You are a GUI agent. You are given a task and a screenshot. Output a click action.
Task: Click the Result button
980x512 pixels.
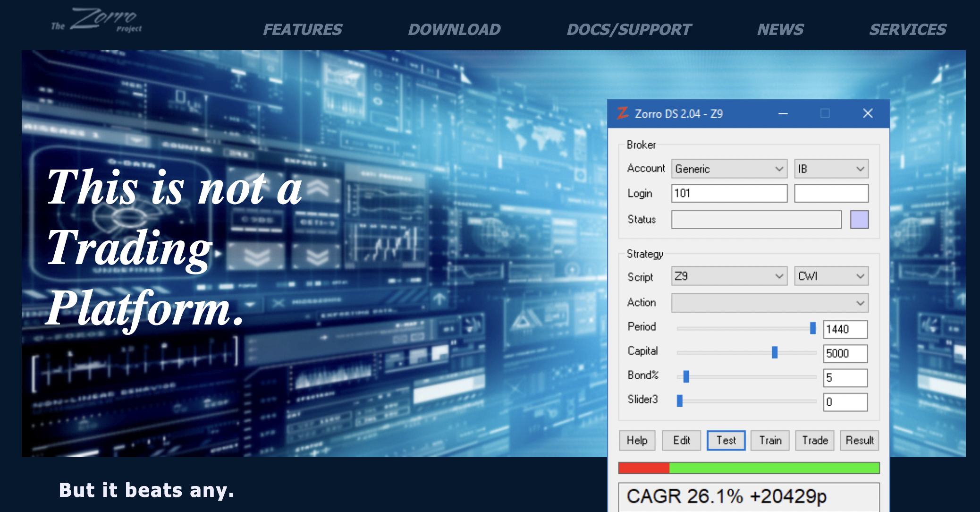[x=859, y=440]
